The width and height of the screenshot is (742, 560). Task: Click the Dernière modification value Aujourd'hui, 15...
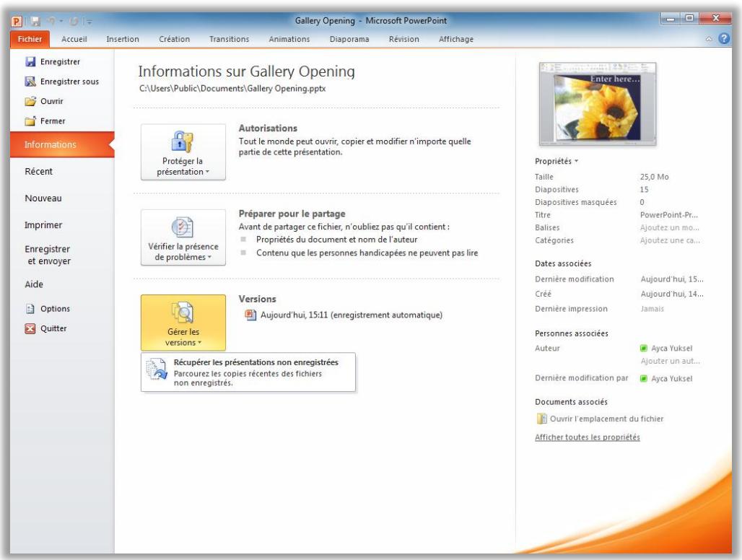pos(672,279)
